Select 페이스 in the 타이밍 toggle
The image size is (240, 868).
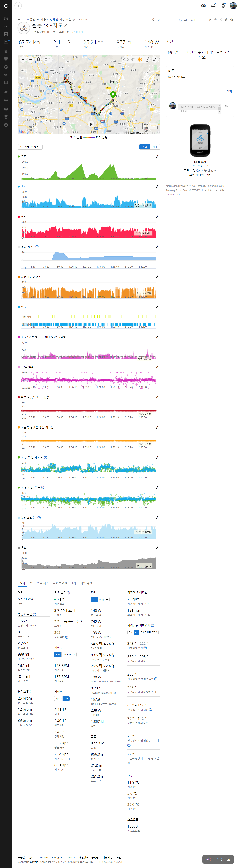[x=59, y=698]
